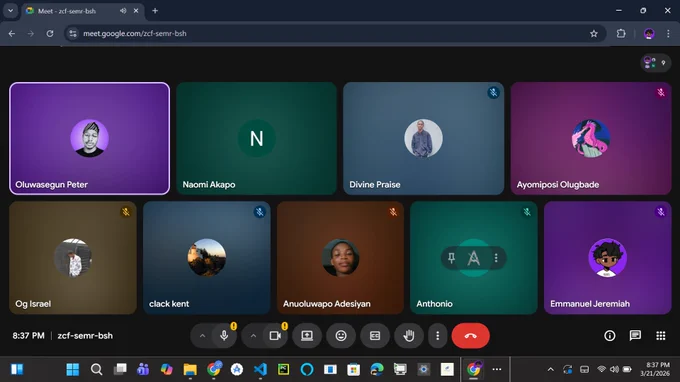Select Ayomiposi Olugbade's avatar
This screenshot has height=382, width=680.
pyautogui.click(x=591, y=138)
